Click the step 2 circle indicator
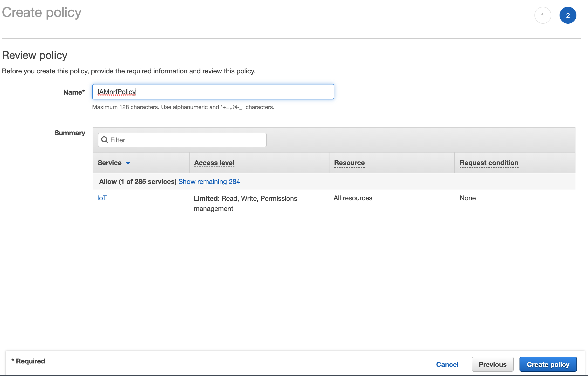The image size is (588, 376). pyautogui.click(x=567, y=15)
